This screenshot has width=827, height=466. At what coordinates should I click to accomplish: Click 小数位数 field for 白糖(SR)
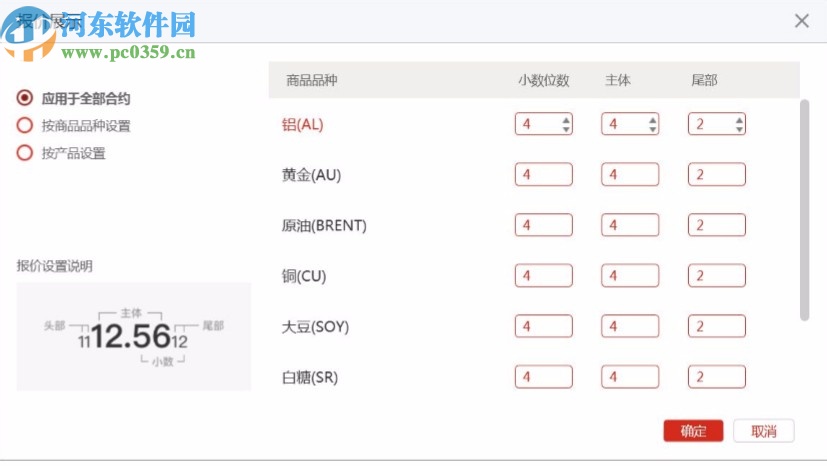point(543,377)
